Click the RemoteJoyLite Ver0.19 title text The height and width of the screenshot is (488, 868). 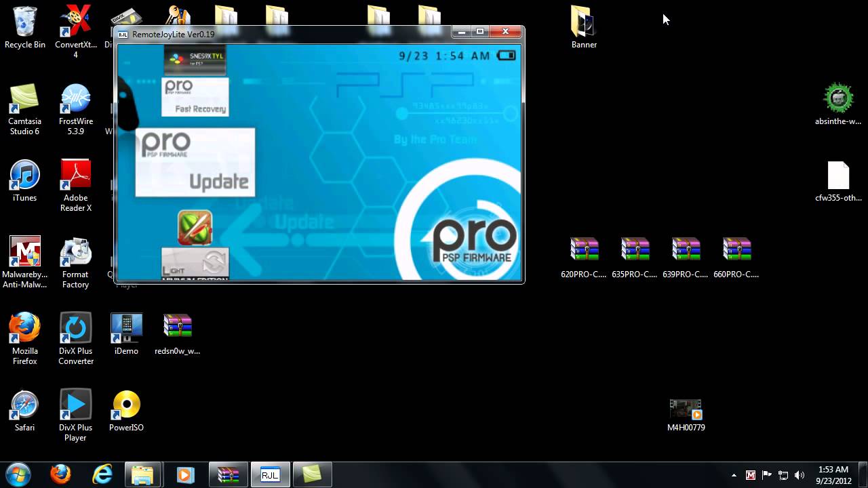pyautogui.click(x=173, y=35)
